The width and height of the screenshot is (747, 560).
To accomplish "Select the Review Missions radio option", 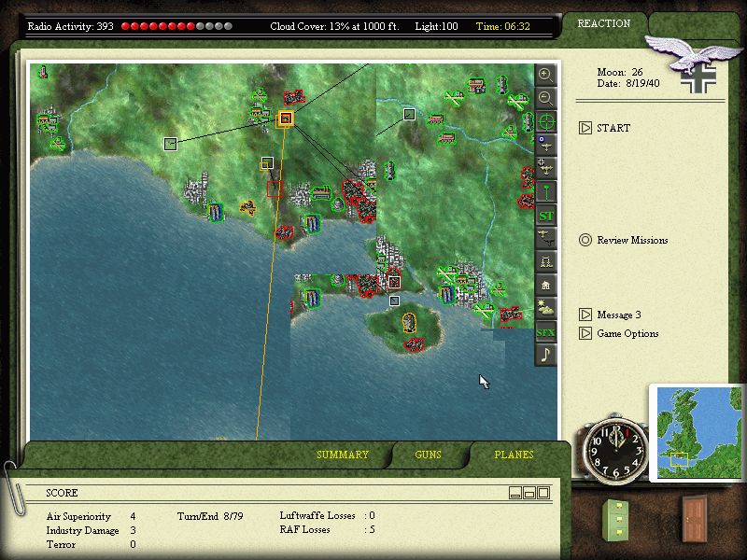I will pos(623,240).
